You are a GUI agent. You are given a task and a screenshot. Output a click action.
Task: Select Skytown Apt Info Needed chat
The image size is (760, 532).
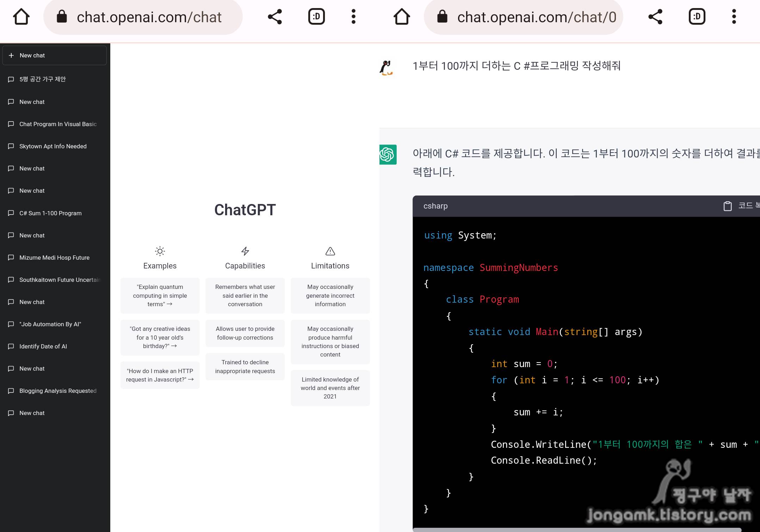[x=53, y=146]
